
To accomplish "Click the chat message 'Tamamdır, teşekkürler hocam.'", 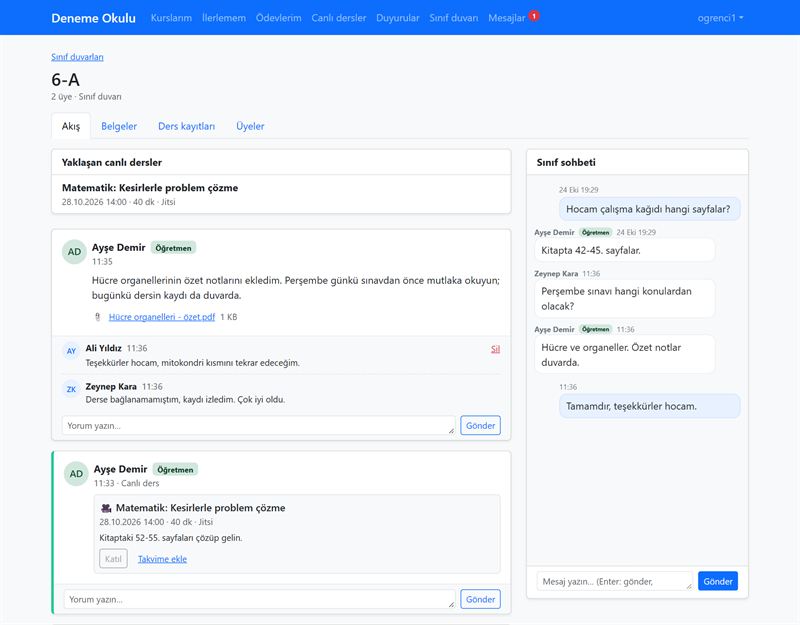I will point(649,406).
